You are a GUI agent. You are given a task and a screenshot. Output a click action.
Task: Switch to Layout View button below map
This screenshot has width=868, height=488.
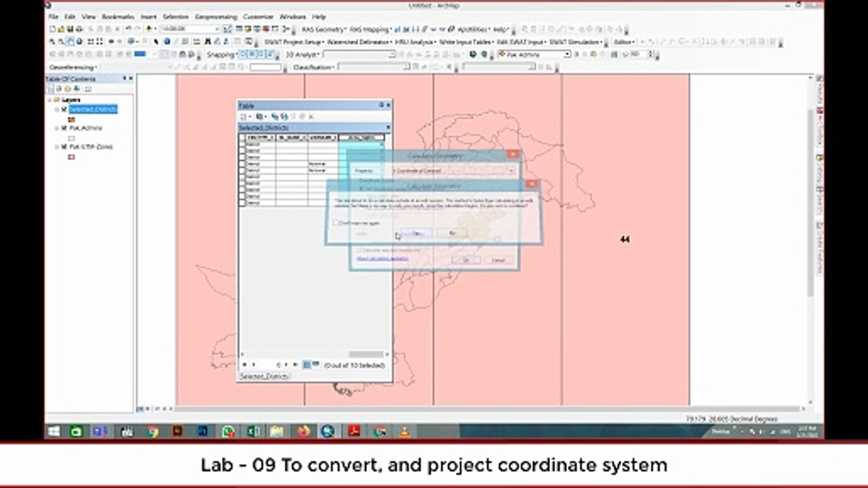[x=146, y=409]
